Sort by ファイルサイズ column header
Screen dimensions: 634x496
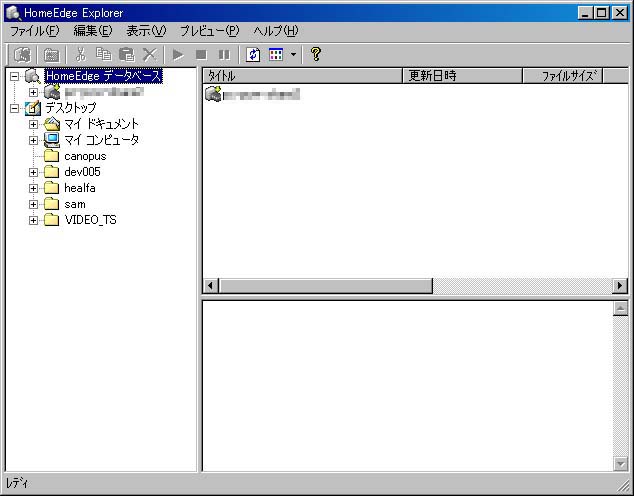click(x=562, y=76)
